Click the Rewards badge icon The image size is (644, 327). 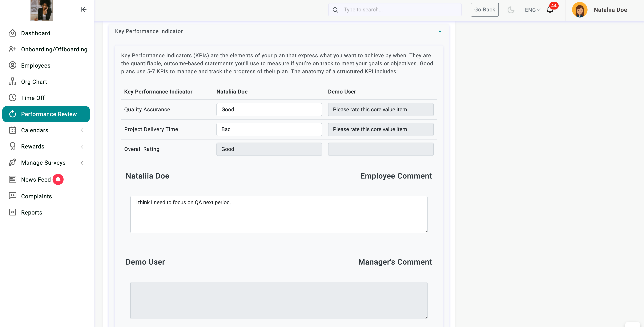pos(13,146)
